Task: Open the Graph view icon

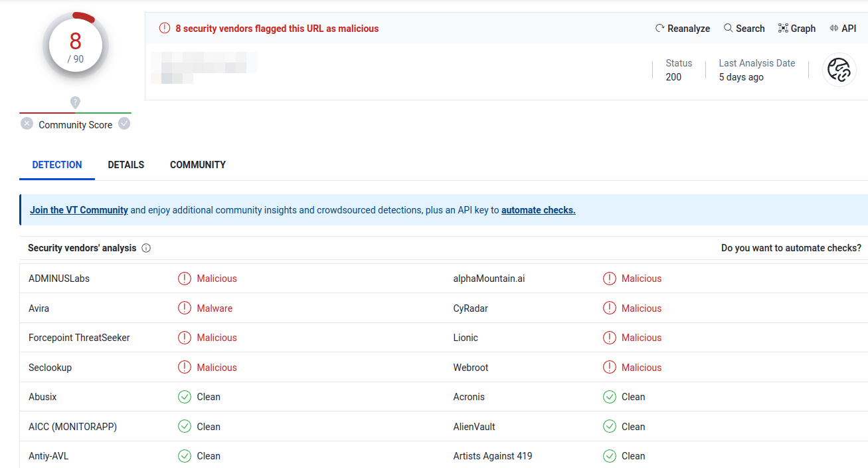Action: click(783, 29)
